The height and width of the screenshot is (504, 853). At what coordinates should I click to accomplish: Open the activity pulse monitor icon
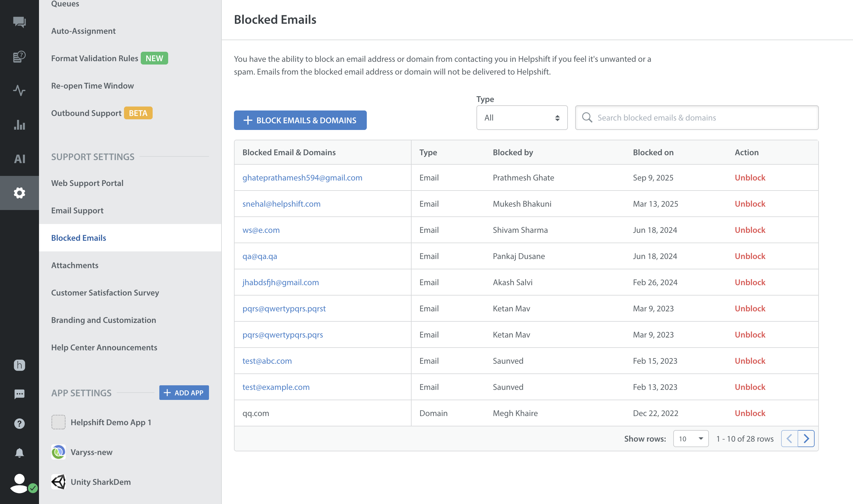pos(19,90)
